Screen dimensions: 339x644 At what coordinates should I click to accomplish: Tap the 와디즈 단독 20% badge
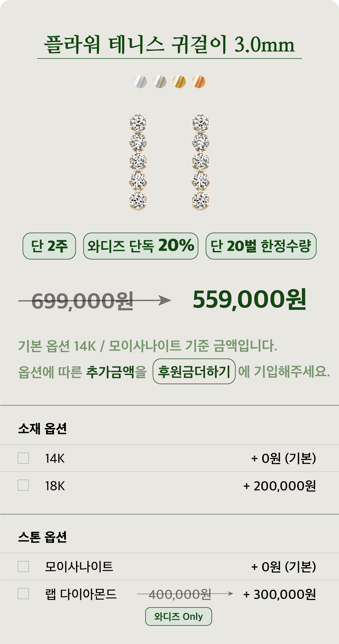(141, 246)
